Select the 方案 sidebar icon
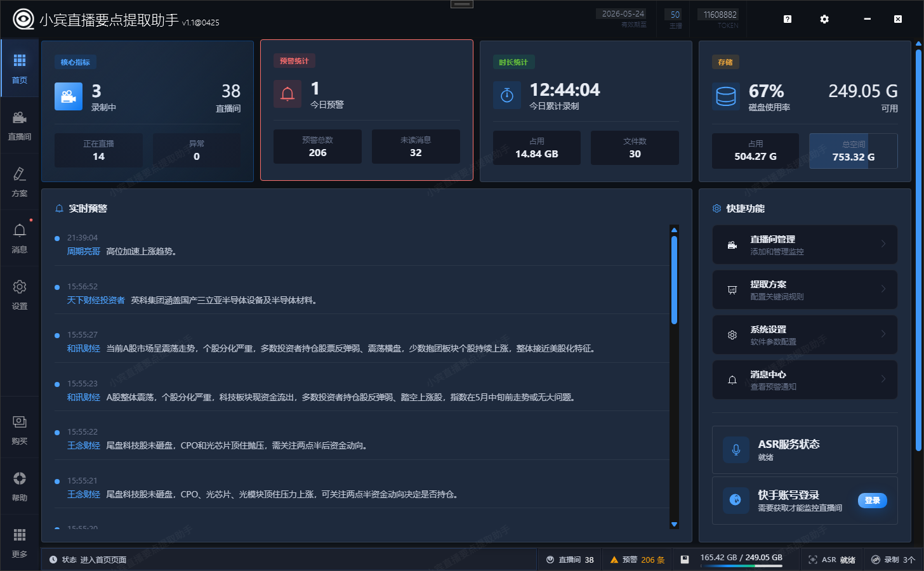The width and height of the screenshot is (924, 571). pyautogui.click(x=20, y=181)
